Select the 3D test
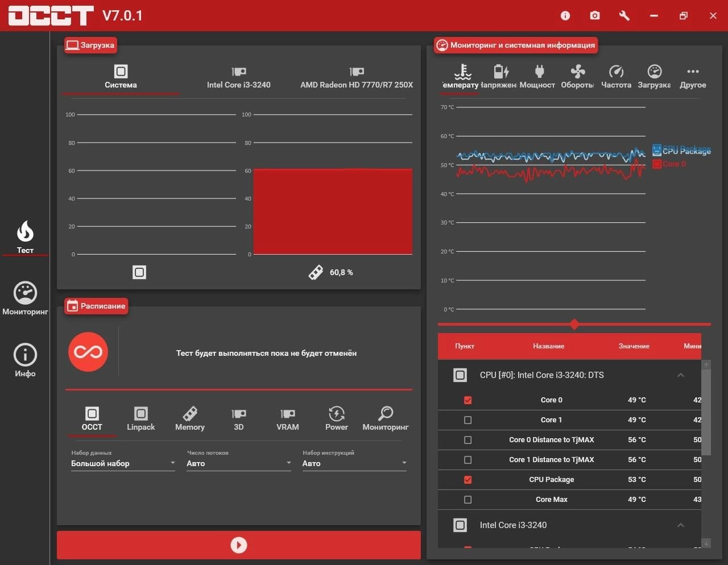The height and width of the screenshot is (565, 728). click(239, 419)
